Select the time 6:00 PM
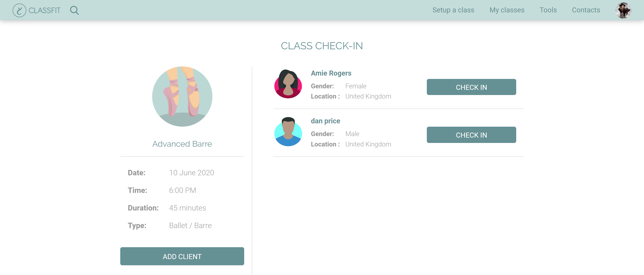644x275 pixels. [182, 190]
